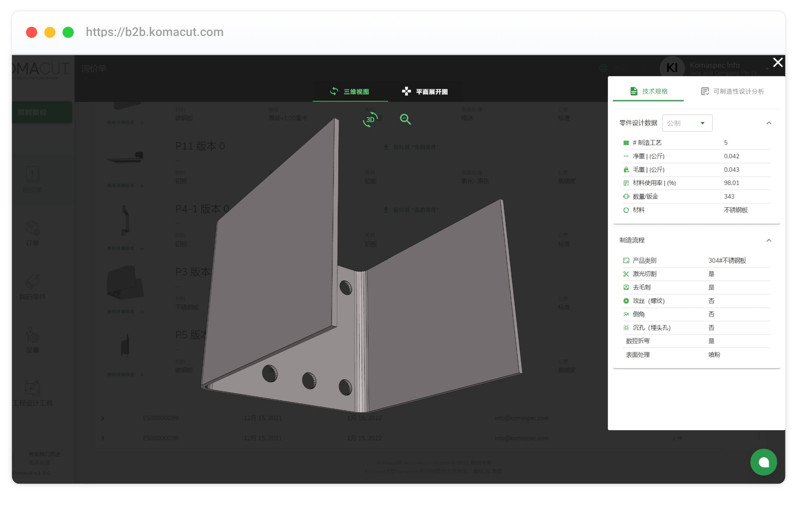The width and height of the screenshot is (812, 508).
Task: Collapse the 零件设计数据 section
Action: click(769, 123)
